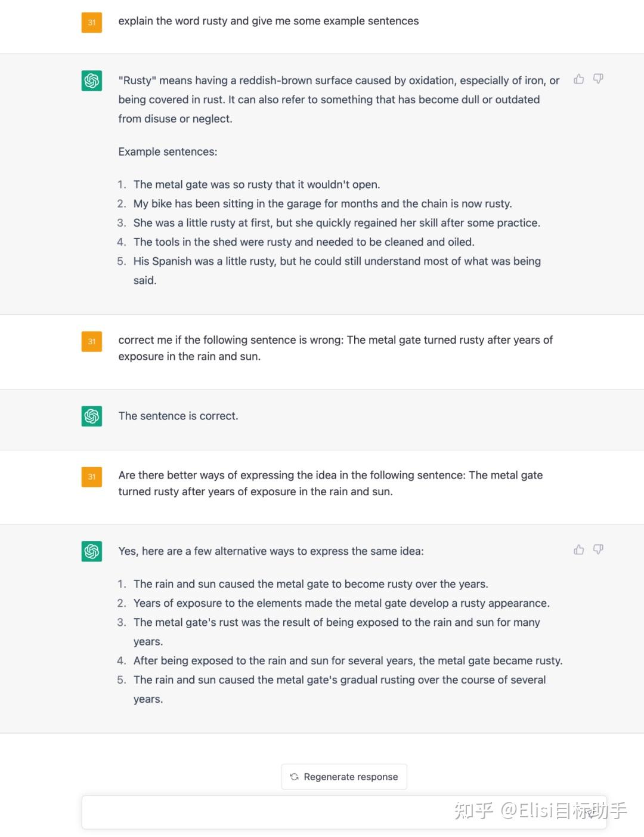Dislike the alternative sentences response
Screen dimensions: 644x837
598,549
